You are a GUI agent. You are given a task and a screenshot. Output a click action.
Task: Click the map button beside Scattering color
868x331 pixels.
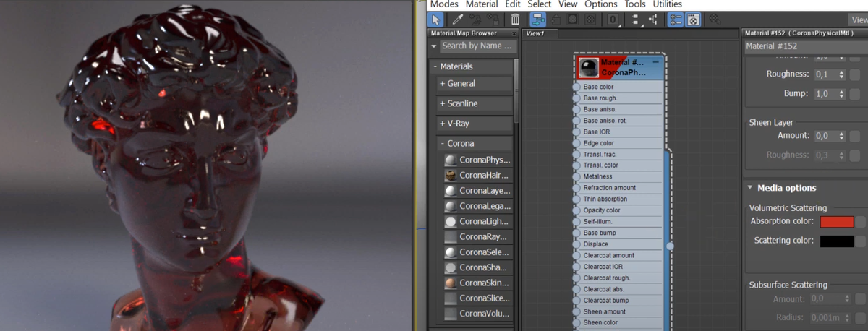click(x=861, y=241)
